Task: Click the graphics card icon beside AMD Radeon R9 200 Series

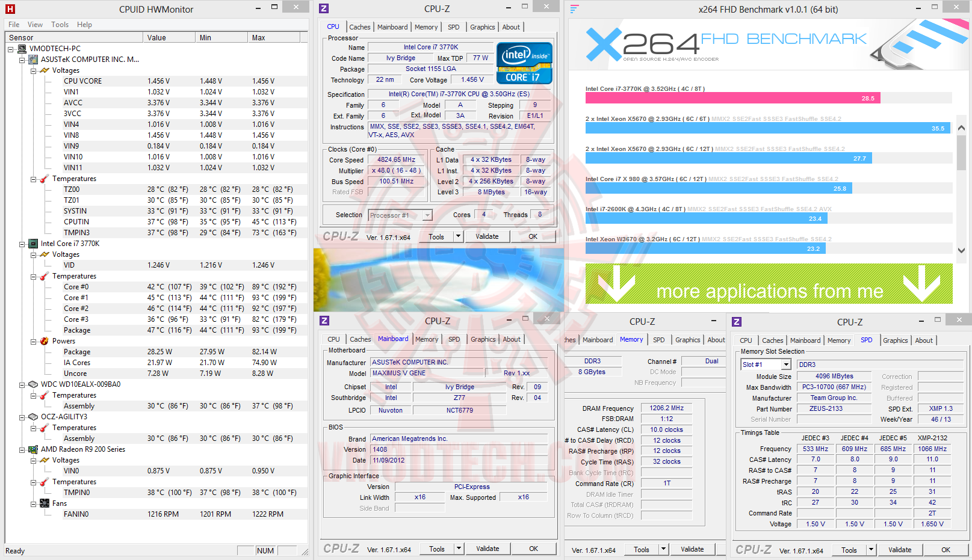Action: click(x=33, y=449)
